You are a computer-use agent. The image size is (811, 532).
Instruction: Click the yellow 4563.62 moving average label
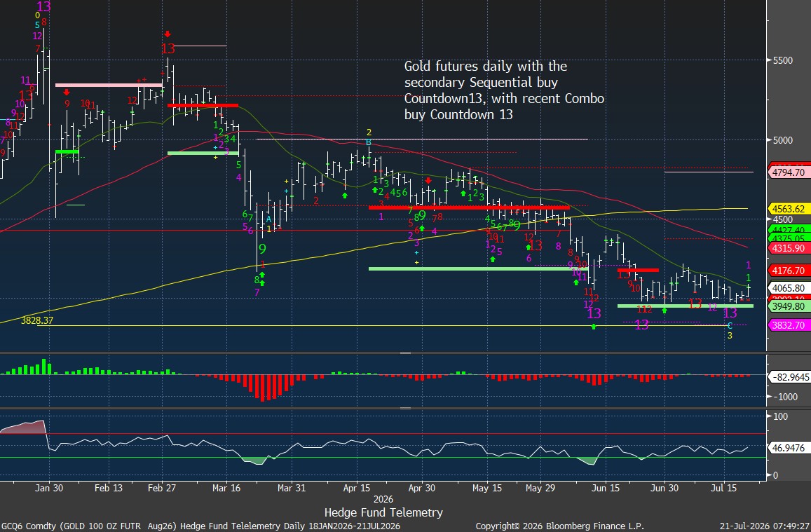click(789, 209)
